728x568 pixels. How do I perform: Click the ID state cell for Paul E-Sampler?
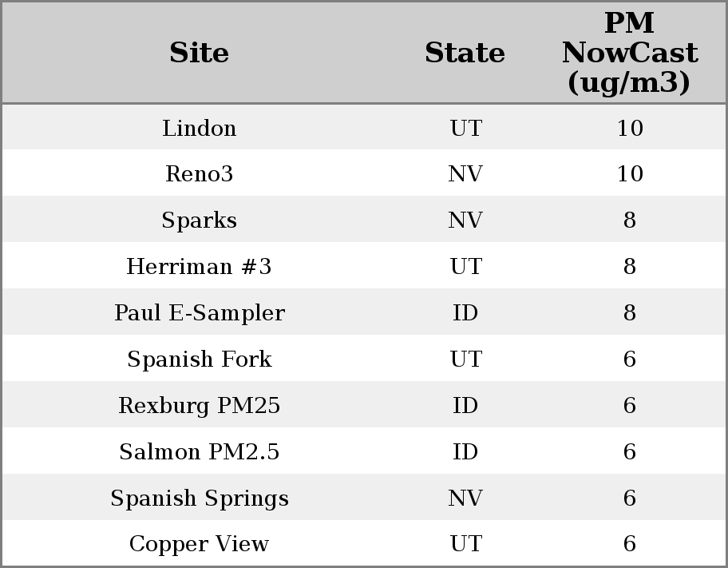[x=465, y=312]
